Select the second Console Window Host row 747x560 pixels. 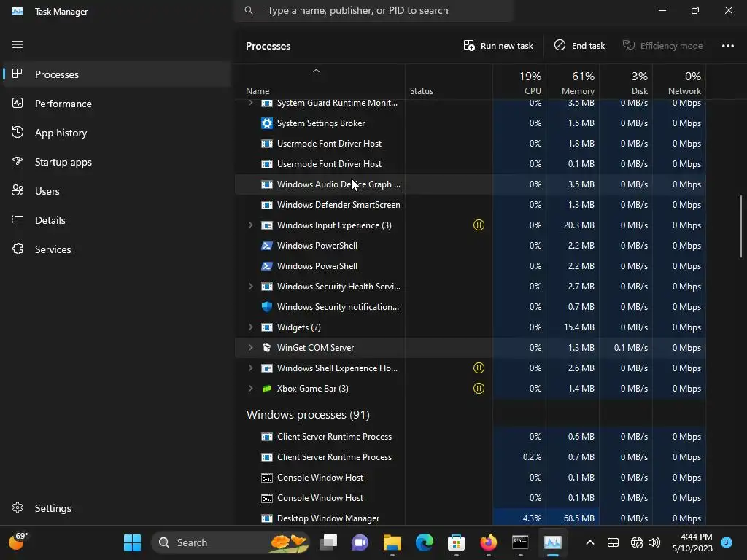pos(471,497)
